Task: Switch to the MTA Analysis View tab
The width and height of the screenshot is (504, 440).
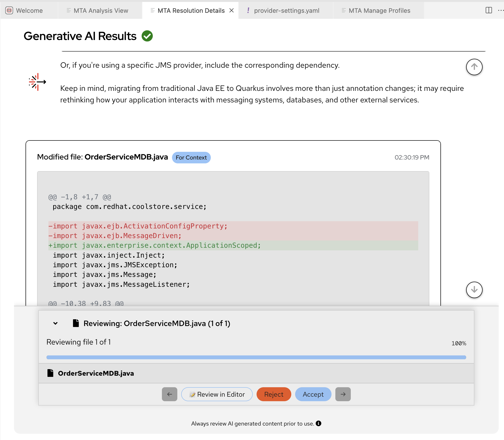Action: coord(101,11)
